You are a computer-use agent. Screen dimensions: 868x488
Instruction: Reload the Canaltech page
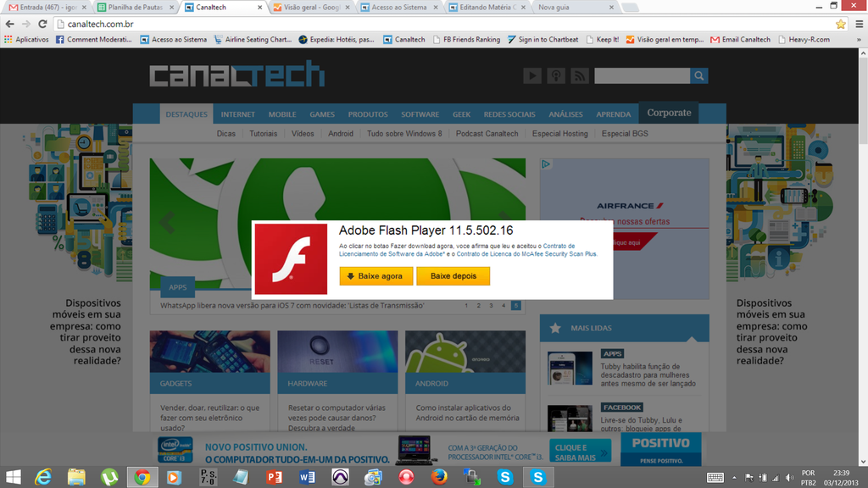coord(42,24)
